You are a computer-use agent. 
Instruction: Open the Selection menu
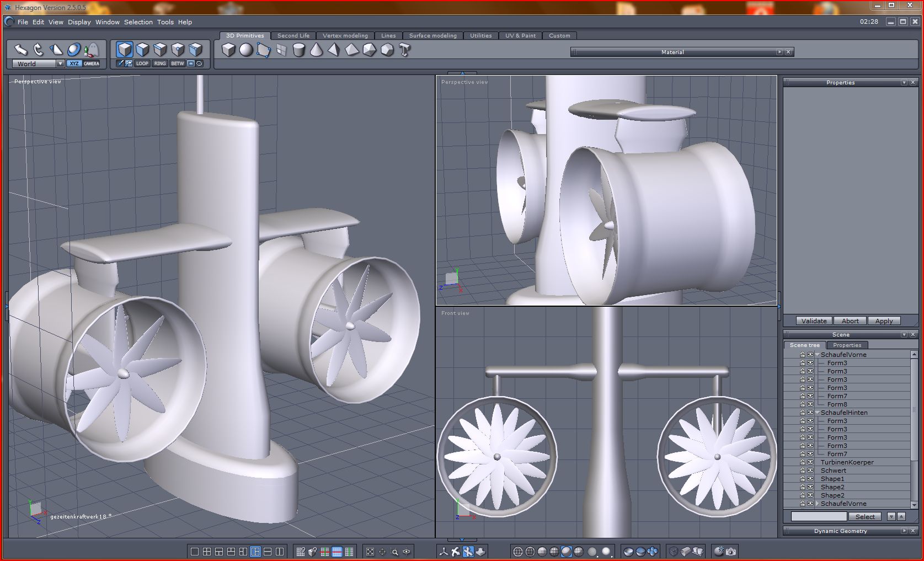(x=138, y=22)
